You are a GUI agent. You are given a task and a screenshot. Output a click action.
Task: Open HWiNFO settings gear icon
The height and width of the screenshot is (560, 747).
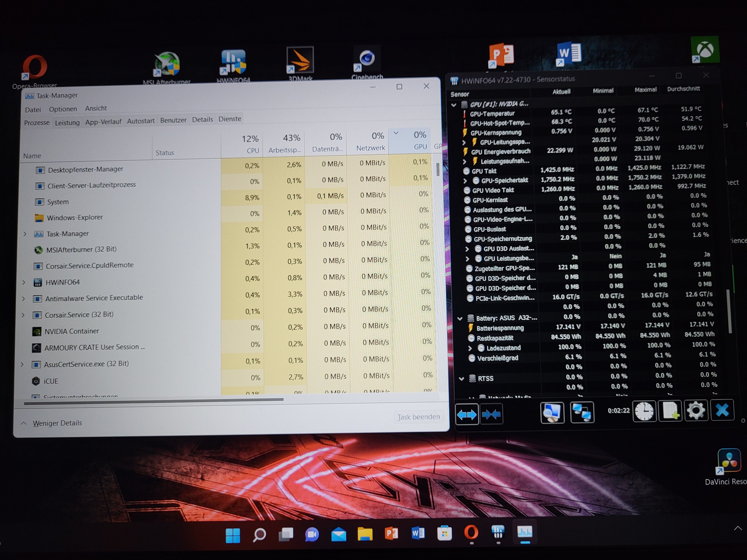click(x=696, y=410)
